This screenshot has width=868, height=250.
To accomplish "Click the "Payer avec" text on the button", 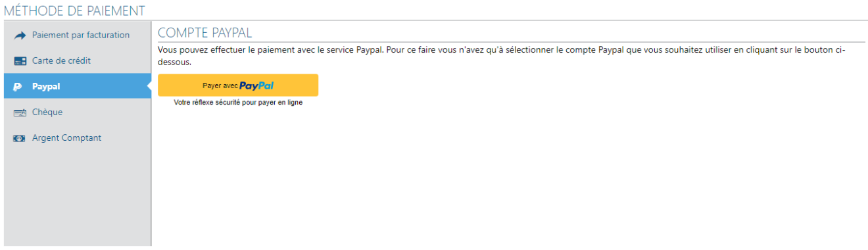I will (220, 86).
